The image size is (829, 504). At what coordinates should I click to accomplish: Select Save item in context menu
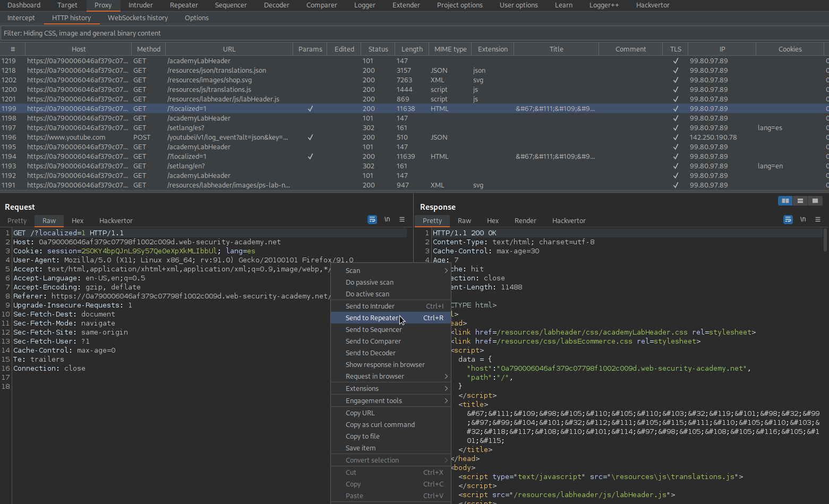pyautogui.click(x=391, y=448)
